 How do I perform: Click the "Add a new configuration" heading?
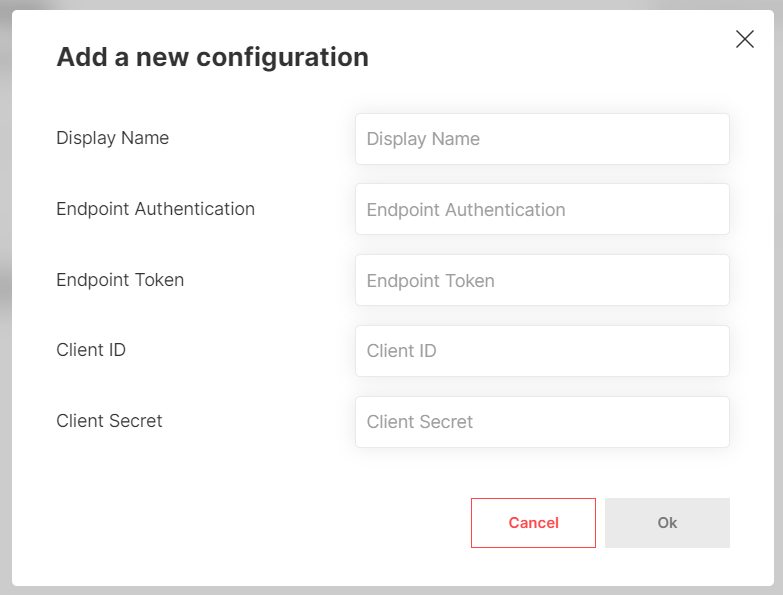(x=212, y=57)
